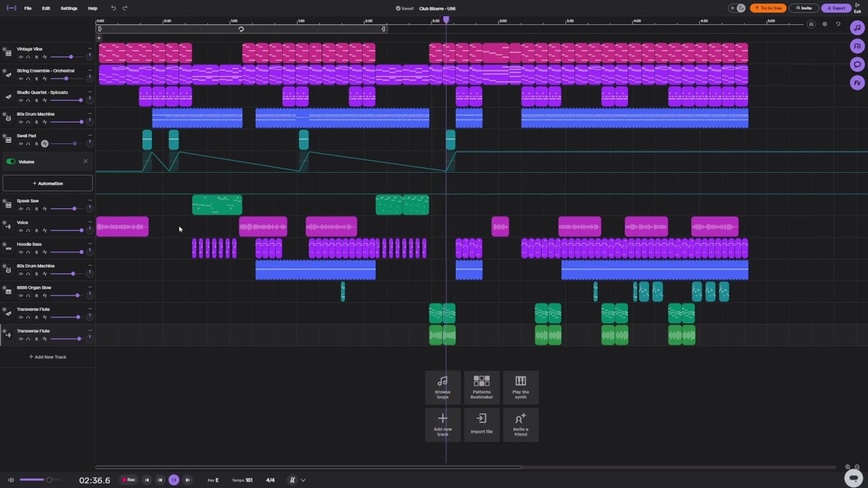Redo the last action
868x488 pixels.
125,8
